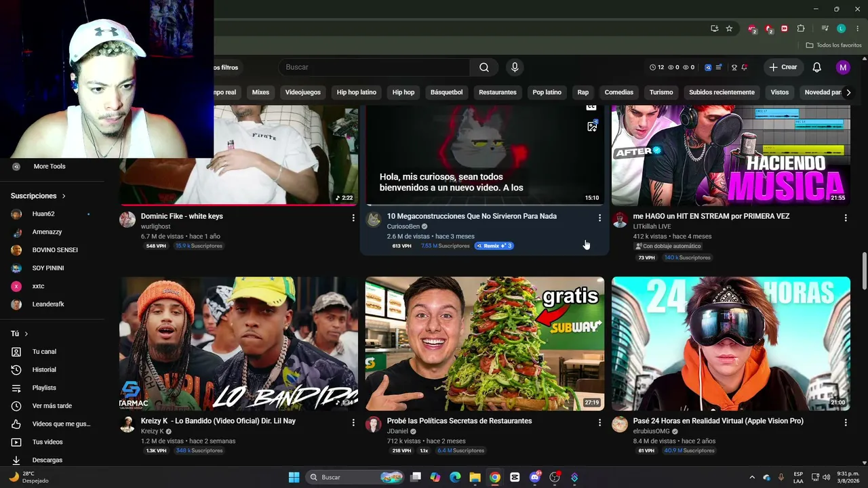The image size is (868, 488).
Task: Select the Hip hop latino filter chip
Action: pos(356,92)
